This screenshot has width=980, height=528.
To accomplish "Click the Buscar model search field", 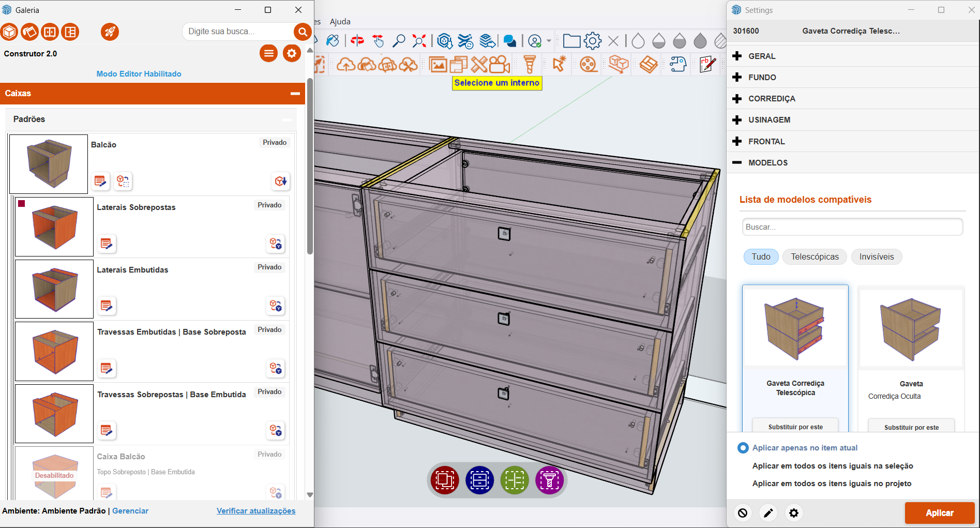I will click(x=852, y=227).
